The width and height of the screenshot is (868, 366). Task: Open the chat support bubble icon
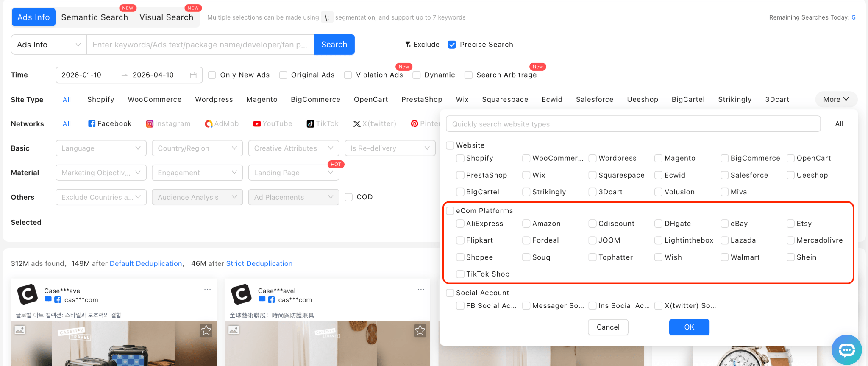(x=846, y=350)
